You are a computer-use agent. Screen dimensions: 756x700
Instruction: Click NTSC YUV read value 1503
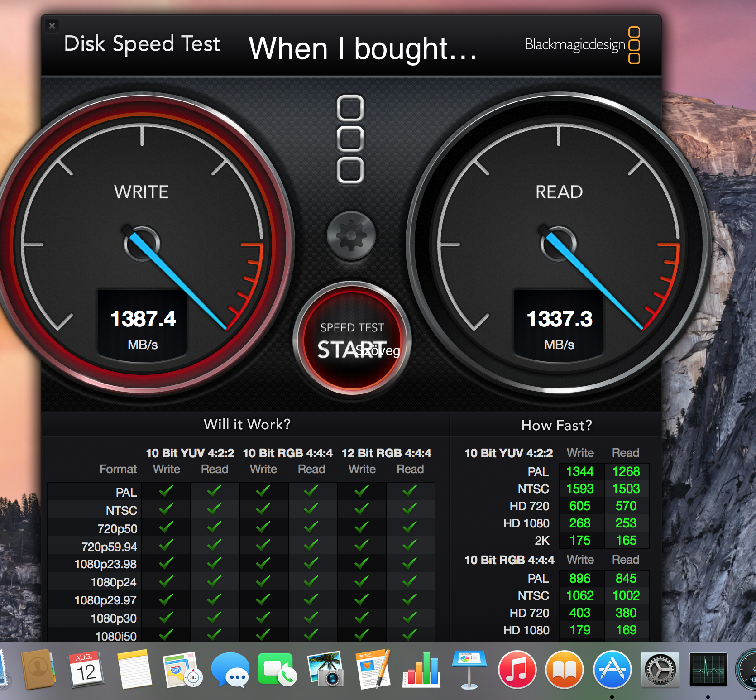(x=626, y=489)
